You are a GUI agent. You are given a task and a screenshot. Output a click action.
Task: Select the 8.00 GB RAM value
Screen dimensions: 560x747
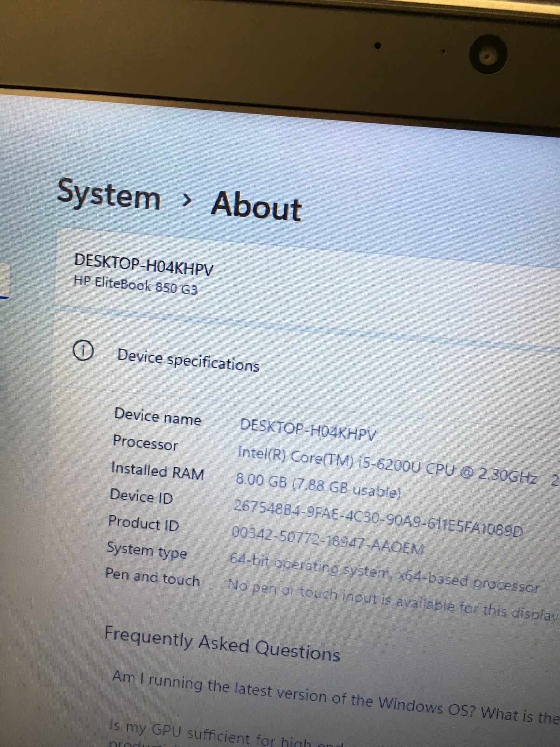pos(318,486)
